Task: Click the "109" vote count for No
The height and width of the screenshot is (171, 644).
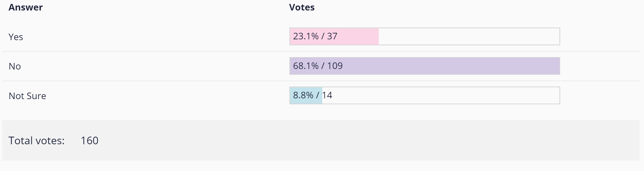Action: pos(335,66)
